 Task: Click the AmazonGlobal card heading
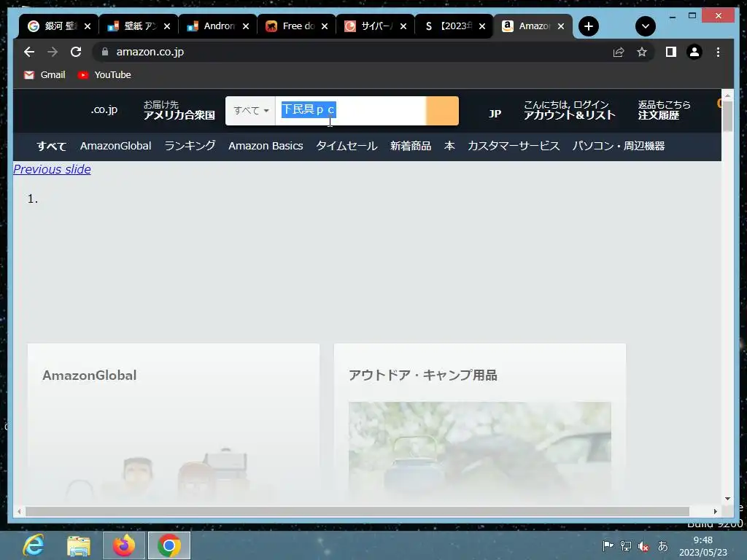(x=90, y=376)
